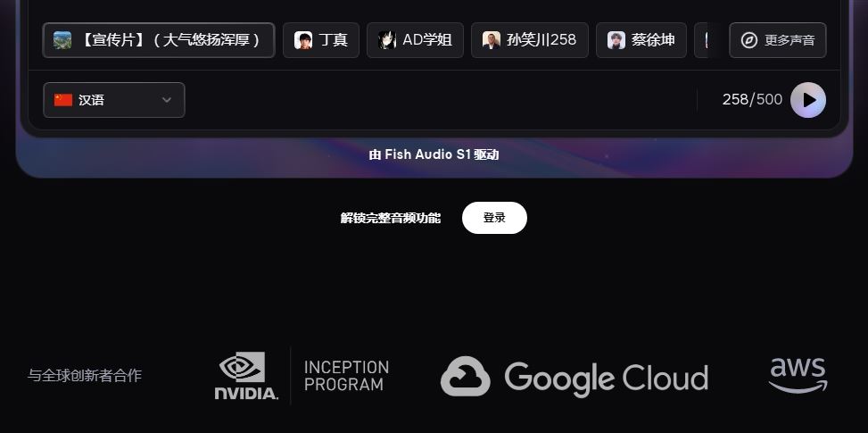Screen dimensions: 868x433
Task: Click the compass icon in 更多声音
Action: (x=749, y=40)
